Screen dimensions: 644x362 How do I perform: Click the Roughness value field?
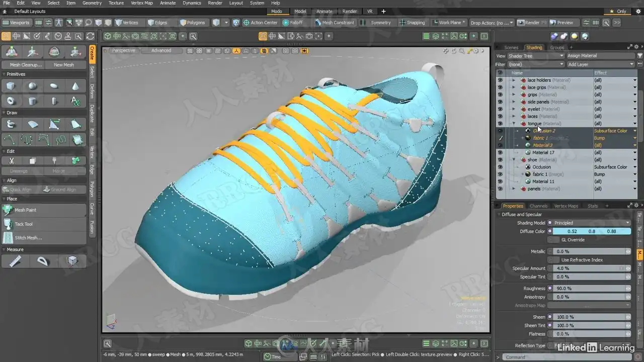tap(589, 289)
